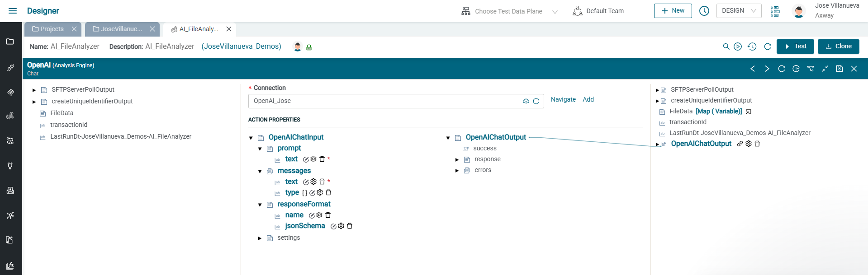Open the folder icon in left sidebar
Viewport: 868px width, 275px height.
(10, 42)
